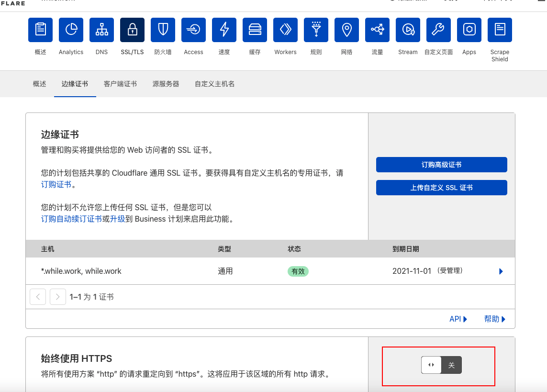
Task: Open the Stream video icon
Action: [x=408, y=30]
